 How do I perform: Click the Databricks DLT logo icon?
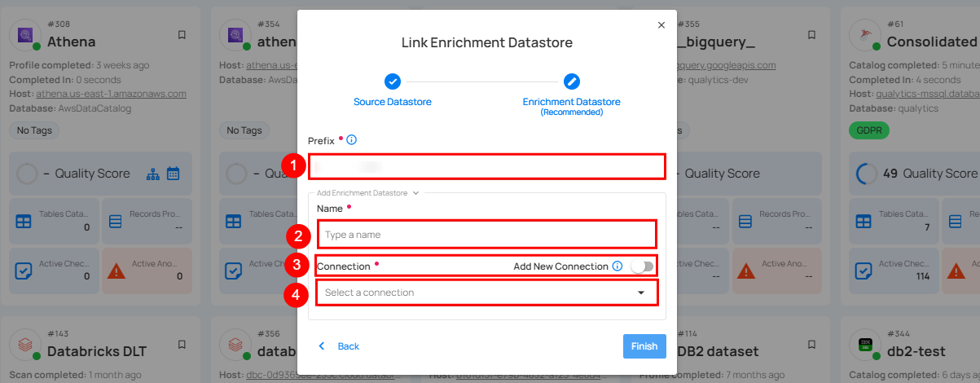(x=27, y=346)
